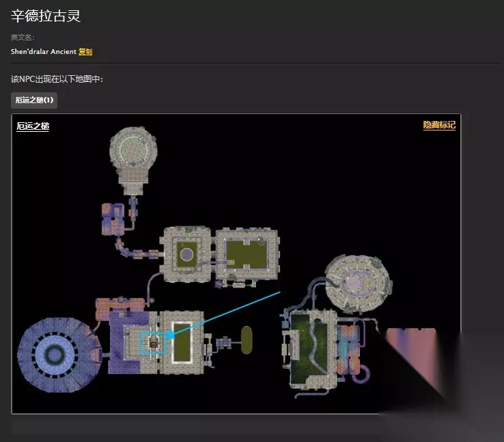Select the 厄运之槌(1) map tab

coord(34,100)
